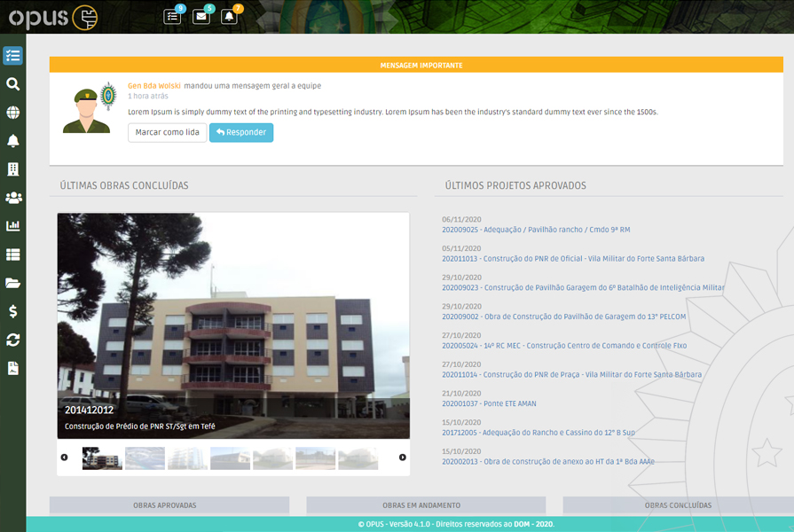Open project 202011013 PNR de Oficial
Image resolution: width=794 pixels, height=532 pixels.
point(573,259)
